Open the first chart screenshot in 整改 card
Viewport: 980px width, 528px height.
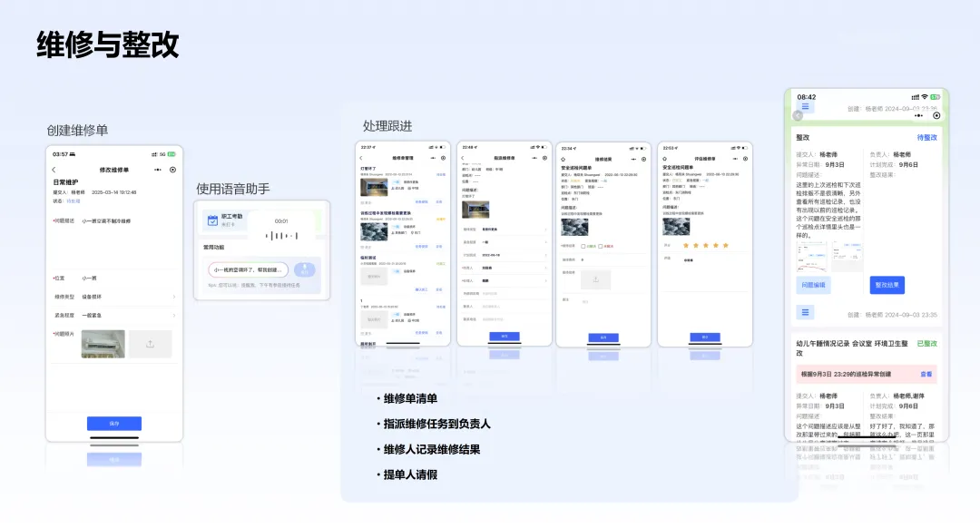point(811,256)
